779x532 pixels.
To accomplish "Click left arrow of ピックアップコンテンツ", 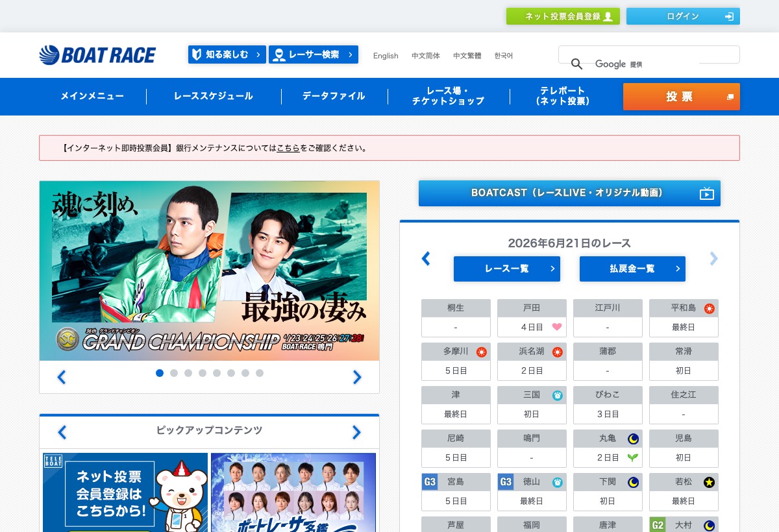I will (x=62, y=432).
